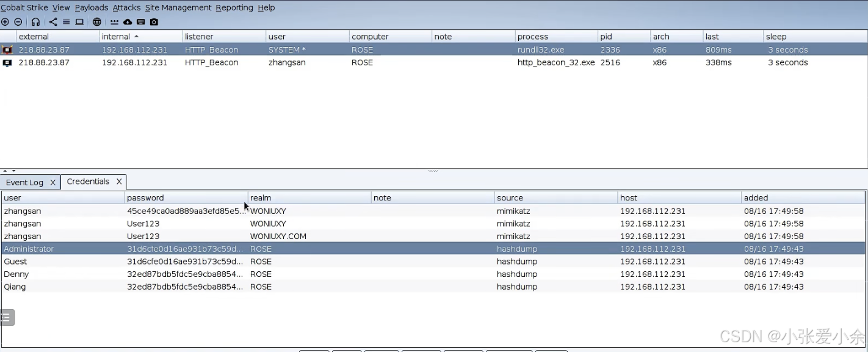Sort credentials by host column
Viewport: 868px width, 352px height.
tap(679, 198)
